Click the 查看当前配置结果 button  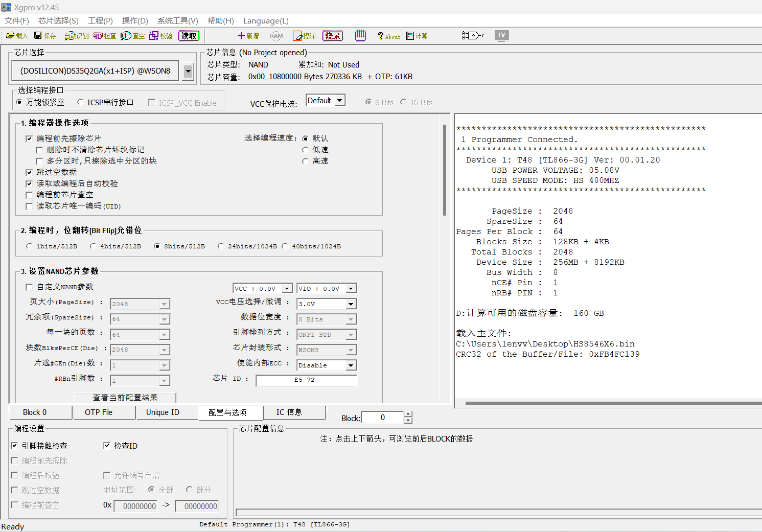click(125, 398)
